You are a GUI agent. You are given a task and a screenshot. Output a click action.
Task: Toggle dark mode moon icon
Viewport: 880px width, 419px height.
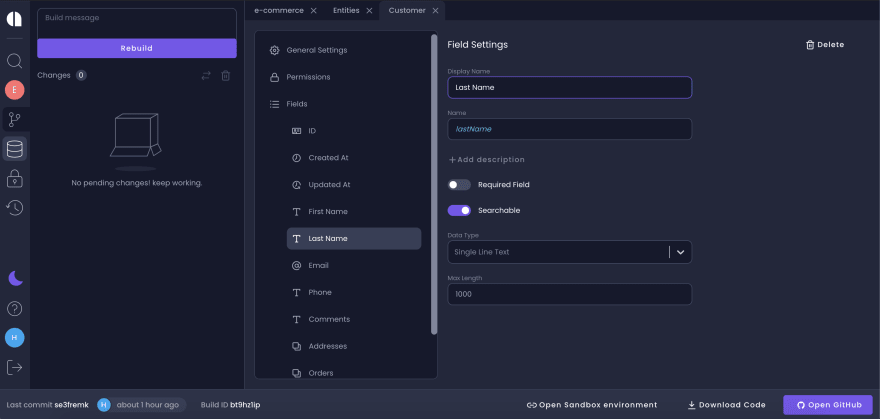click(15, 278)
